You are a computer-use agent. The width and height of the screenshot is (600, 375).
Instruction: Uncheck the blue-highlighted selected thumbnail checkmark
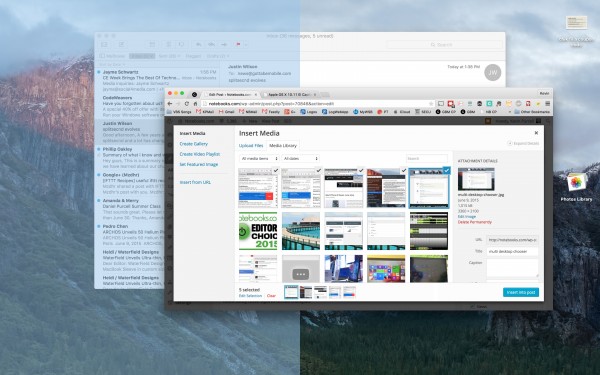pos(446,171)
